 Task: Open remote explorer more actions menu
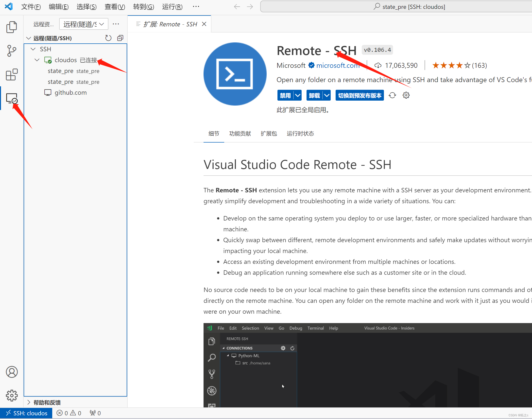click(x=116, y=24)
